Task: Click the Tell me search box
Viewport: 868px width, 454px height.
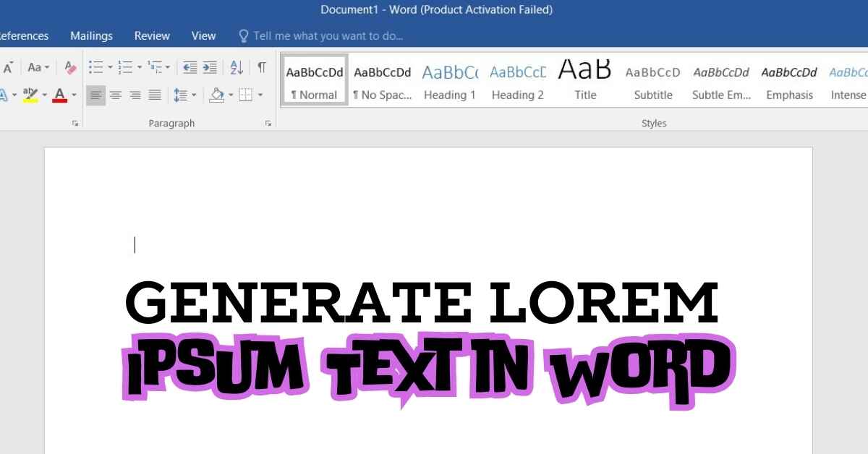Action: 328,35
